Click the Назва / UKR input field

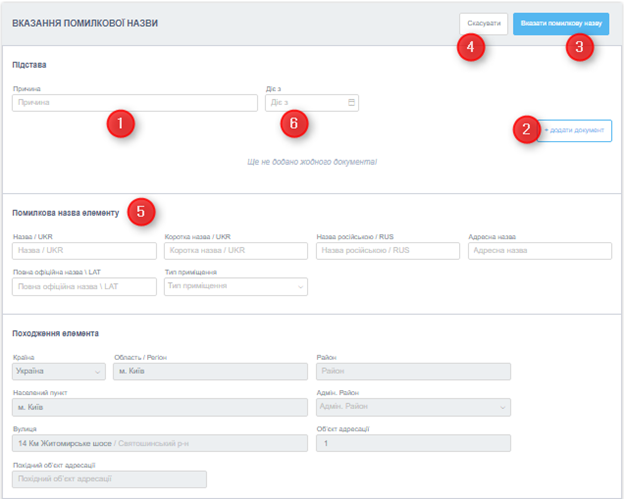click(84, 251)
